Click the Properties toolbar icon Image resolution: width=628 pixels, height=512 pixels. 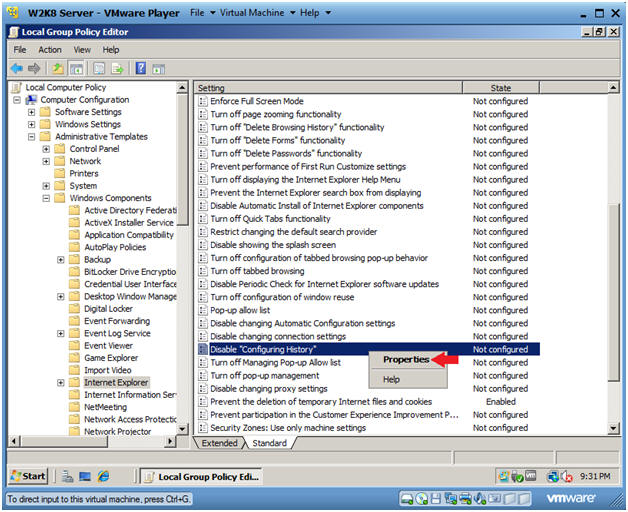pos(99,69)
